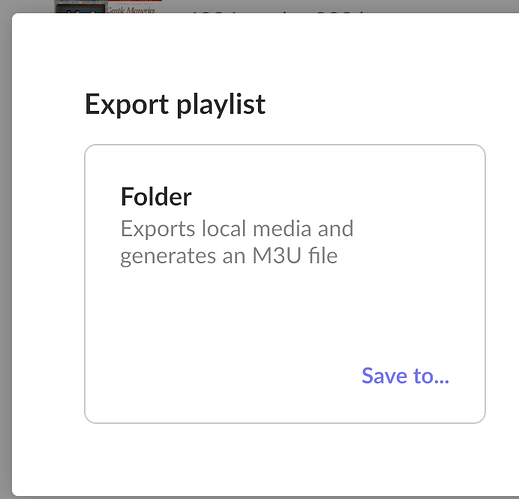Click the "Export playlist" dialog title
519x499 pixels.
coord(175,104)
